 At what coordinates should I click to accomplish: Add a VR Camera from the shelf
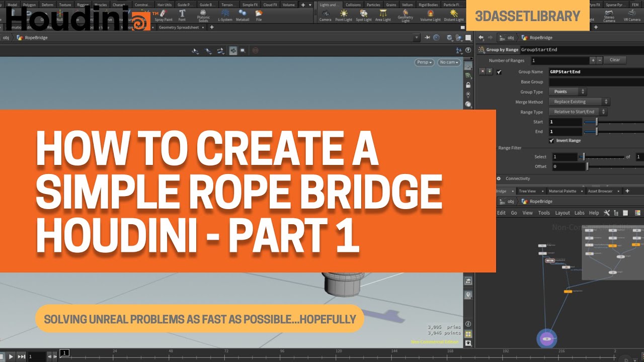click(631, 15)
